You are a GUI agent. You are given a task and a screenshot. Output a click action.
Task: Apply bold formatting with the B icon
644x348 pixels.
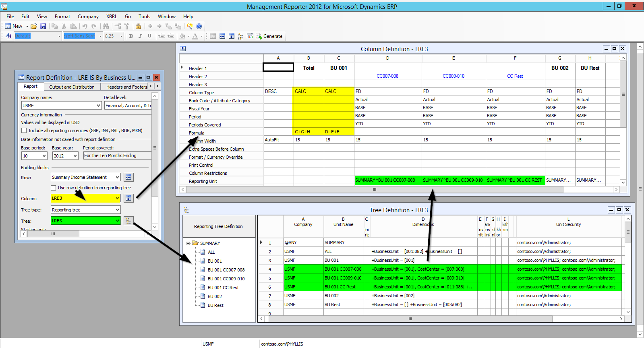click(x=131, y=36)
